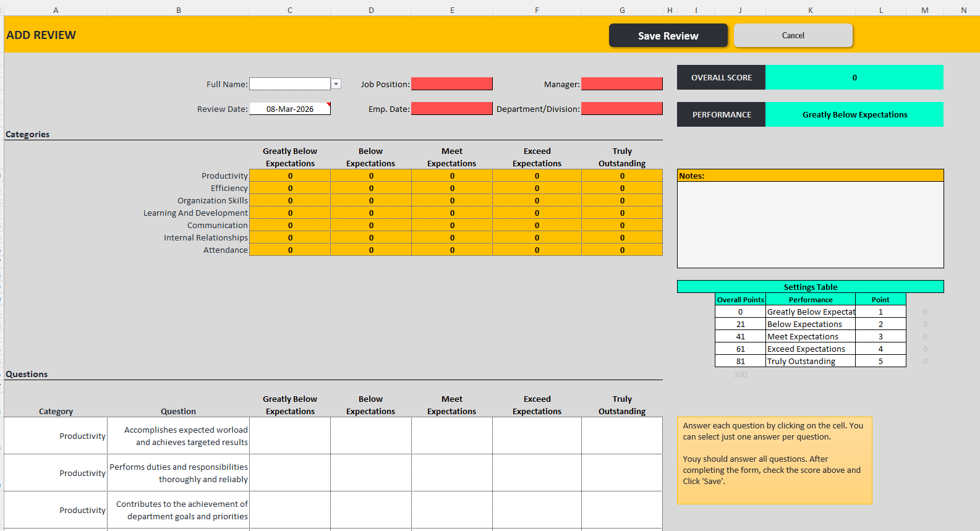The width and height of the screenshot is (980, 531).
Task: Open the Full Name dropdown arrow
Action: pyautogui.click(x=336, y=84)
